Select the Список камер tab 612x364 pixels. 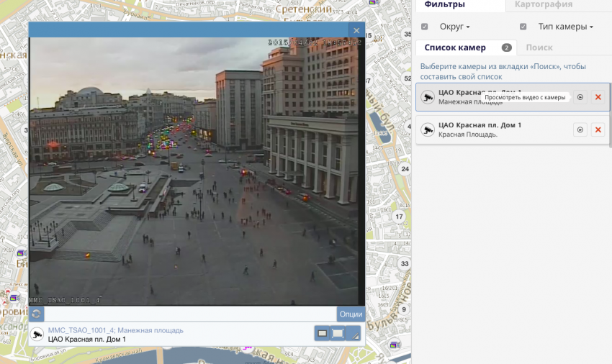click(x=455, y=47)
